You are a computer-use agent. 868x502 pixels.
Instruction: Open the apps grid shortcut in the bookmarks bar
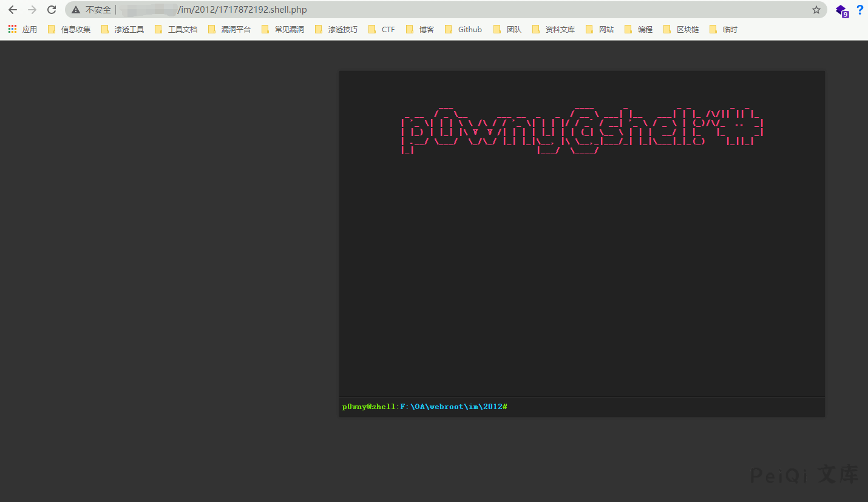(22, 29)
